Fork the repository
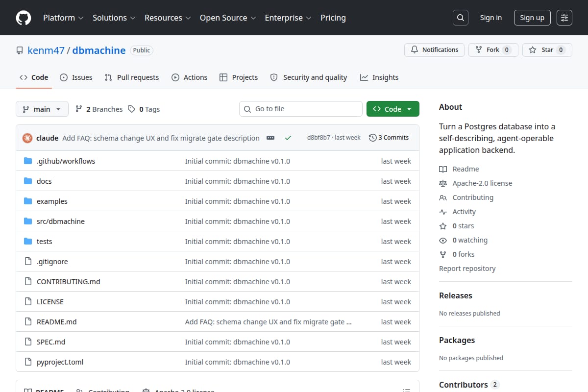 point(493,50)
